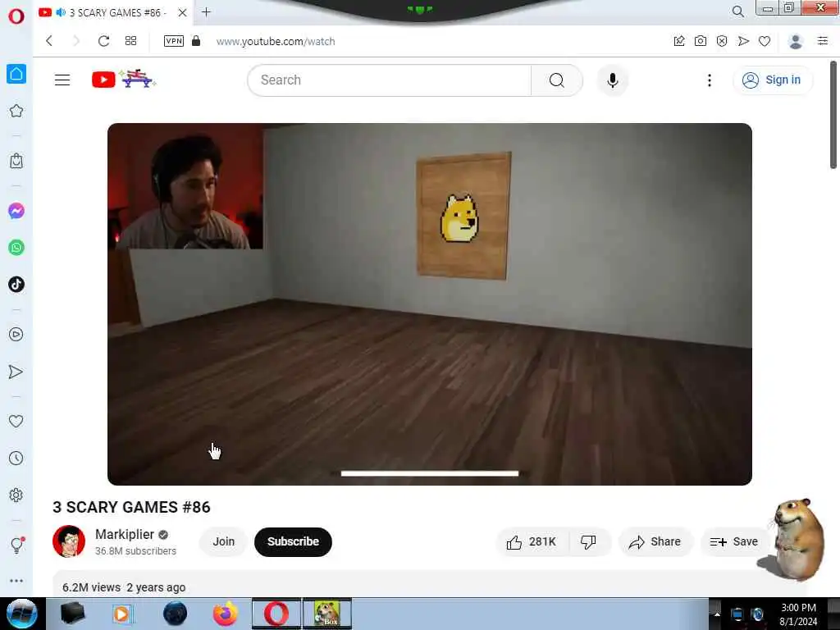Click the Join membership button
The image size is (840, 630).
click(x=223, y=541)
